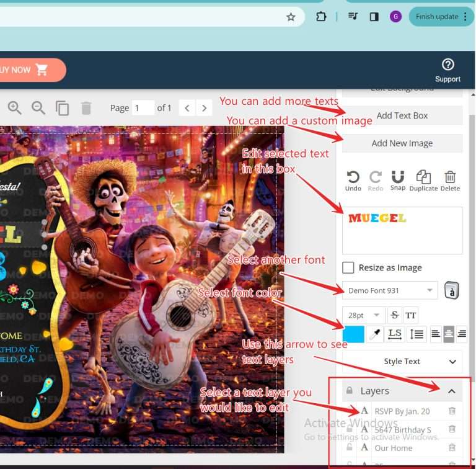The height and width of the screenshot is (469, 476).
Task: Click the MUEGEL text edit box
Action: [402, 231]
